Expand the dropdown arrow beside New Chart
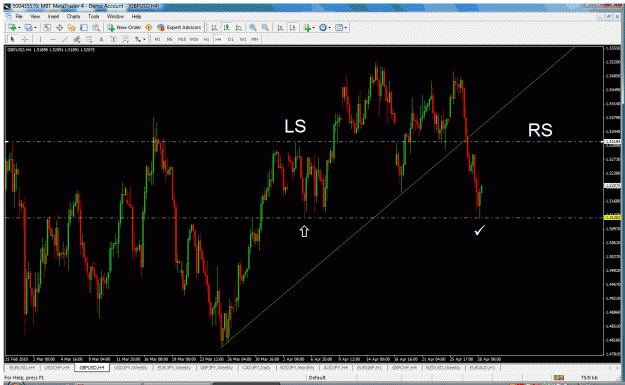This screenshot has width=625, height=385. click(20, 27)
